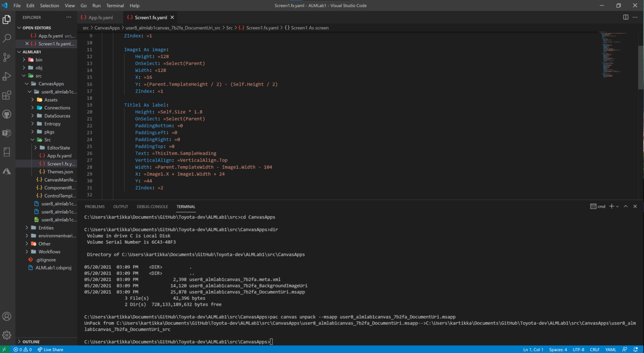Toggle the Explorer sidebar
The image size is (644, 353).
click(x=7, y=19)
